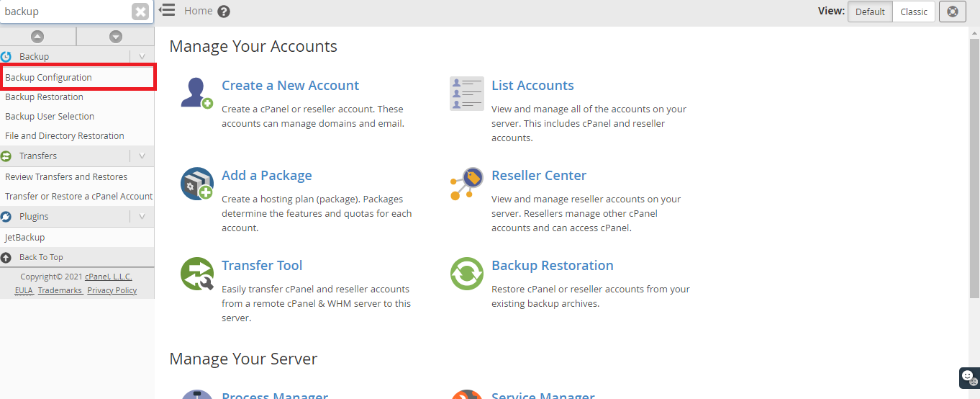Viewport: 980px width, 399px height.
Task: Open the Backup Restoration heading link
Action: tap(553, 266)
